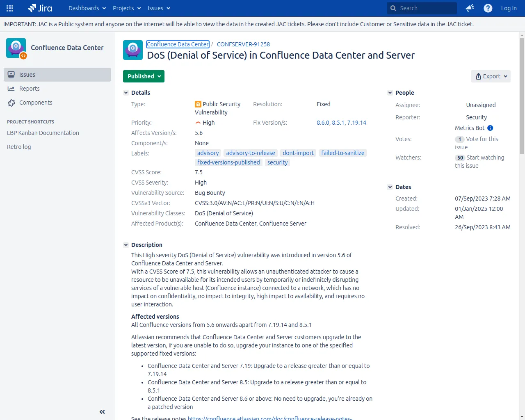Screen dimensions: 525x420
Task: Click the fixed-versions-published label
Action: [x=228, y=162]
